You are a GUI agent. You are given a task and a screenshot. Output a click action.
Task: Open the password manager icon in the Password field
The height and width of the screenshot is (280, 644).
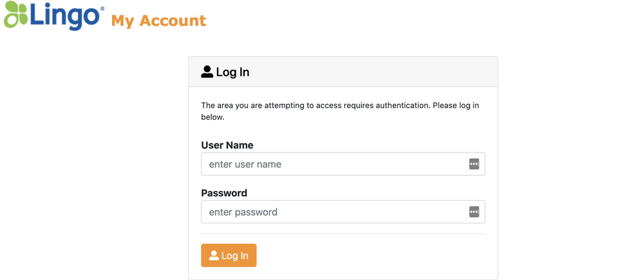tap(474, 212)
